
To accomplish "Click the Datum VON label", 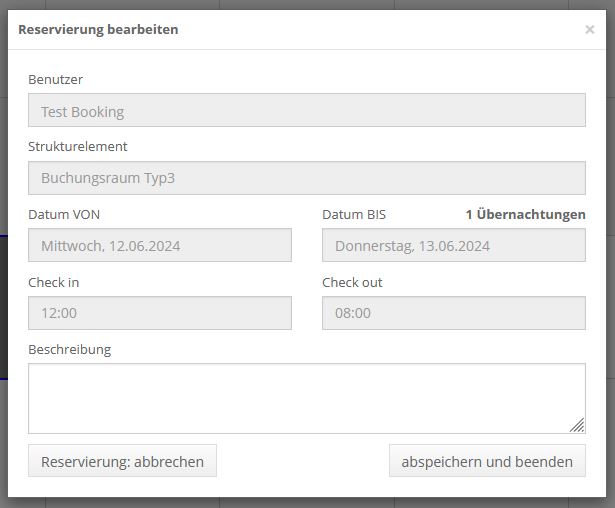I will point(64,214).
